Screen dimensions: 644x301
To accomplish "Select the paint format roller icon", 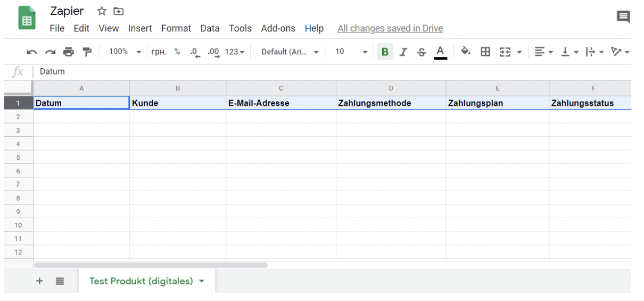I will (87, 52).
